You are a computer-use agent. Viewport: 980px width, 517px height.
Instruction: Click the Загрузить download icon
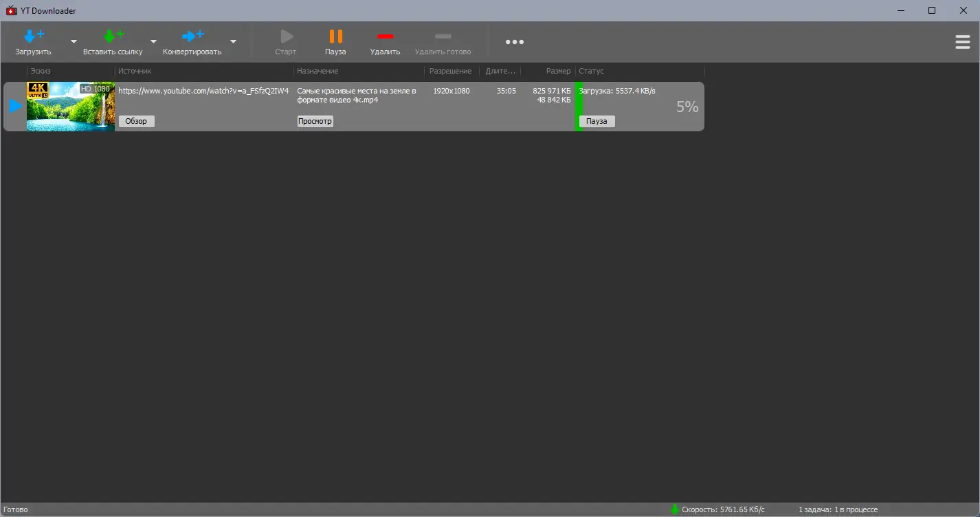(32, 34)
